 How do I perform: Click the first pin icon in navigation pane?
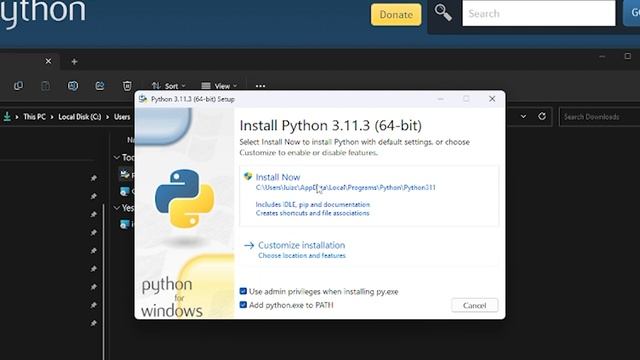pos(93,178)
